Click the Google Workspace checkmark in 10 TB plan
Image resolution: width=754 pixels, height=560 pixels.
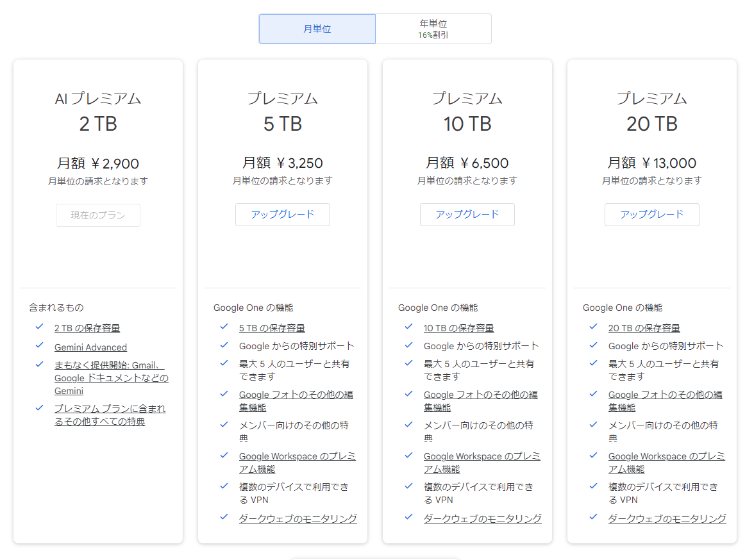409,455
